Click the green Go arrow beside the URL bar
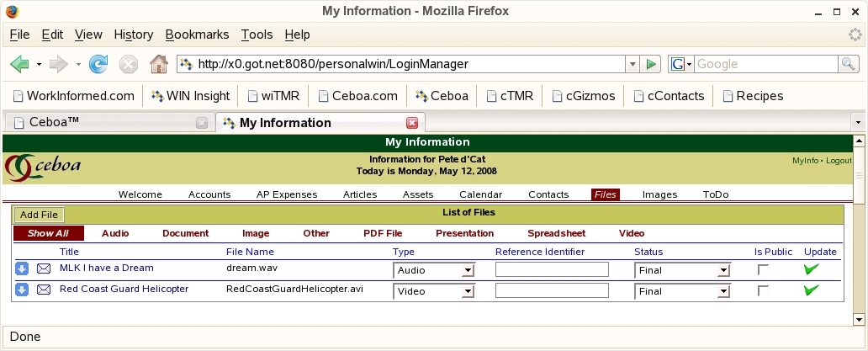This screenshot has height=351, width=868. click(x=650, y=64)
